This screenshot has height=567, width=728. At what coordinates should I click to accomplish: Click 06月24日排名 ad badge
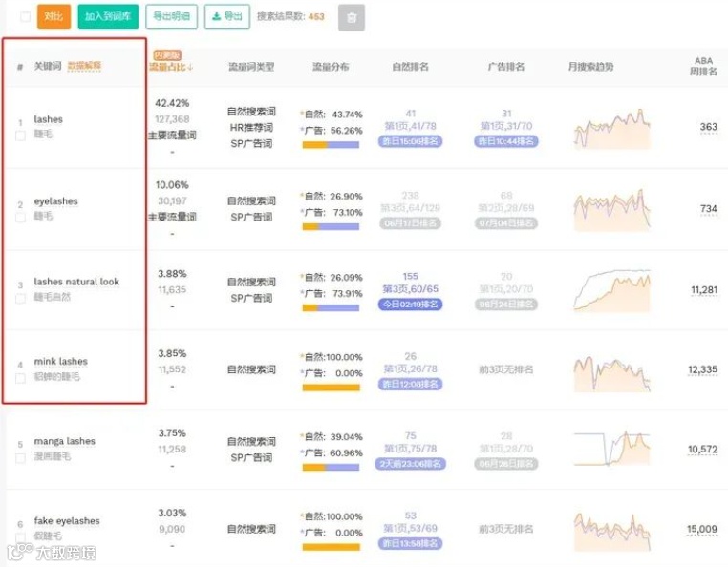point(506,304)
